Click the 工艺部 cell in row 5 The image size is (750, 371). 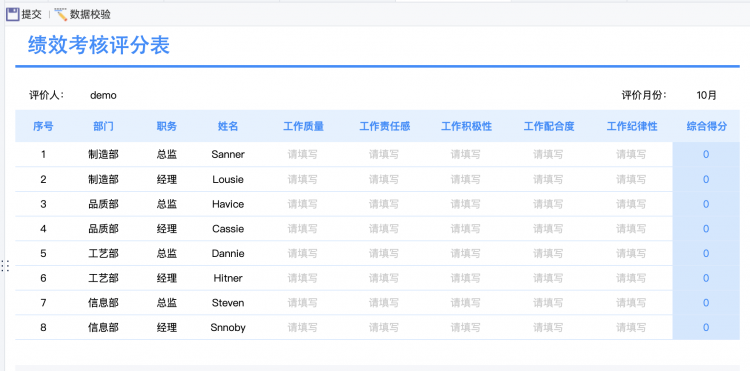[x=103, y=253]
